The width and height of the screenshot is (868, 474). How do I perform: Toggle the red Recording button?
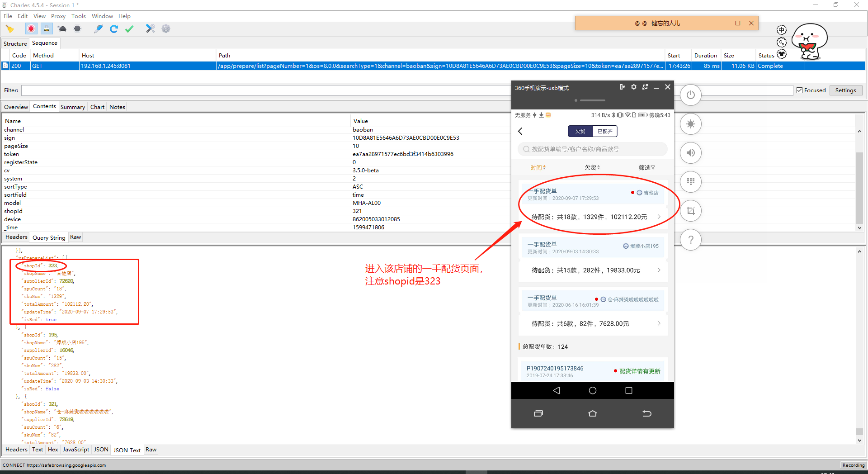31,29
